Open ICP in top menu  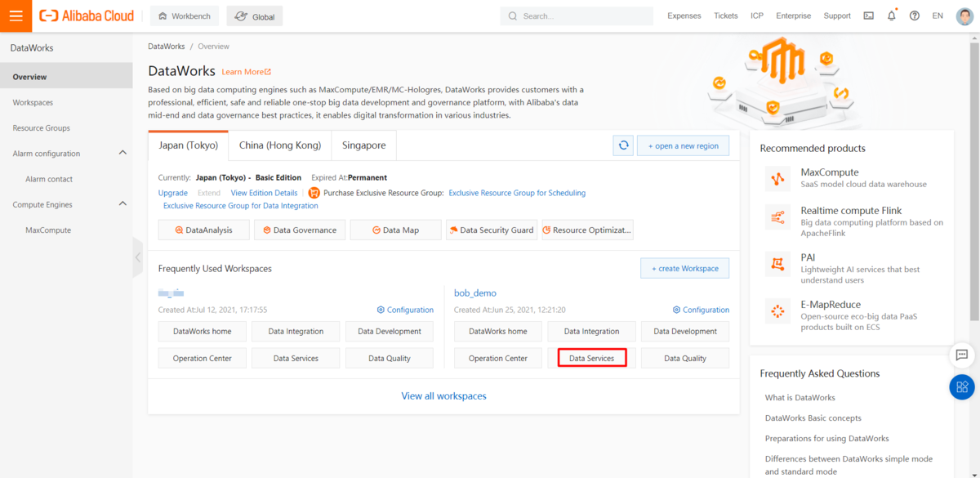pos(757,16)
